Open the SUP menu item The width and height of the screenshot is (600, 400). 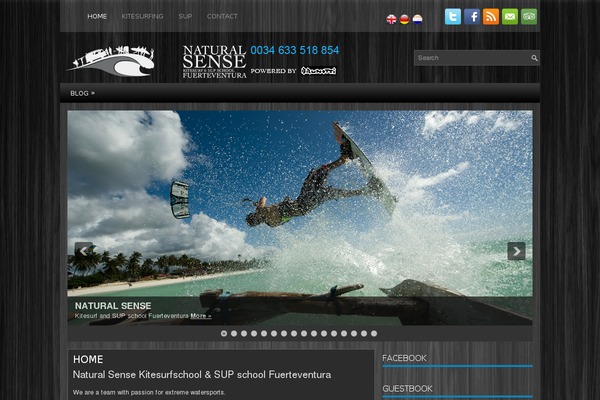tap(185, 16)
